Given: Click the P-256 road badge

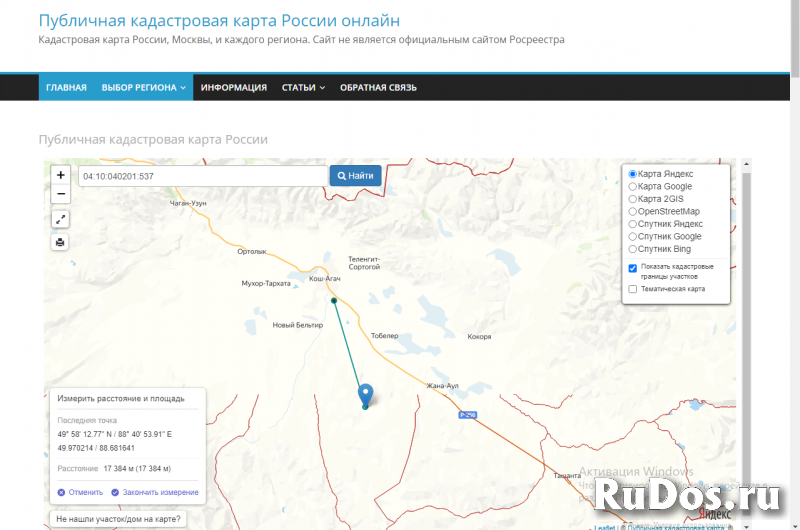Looking at the screenshot, I should (468, 415).
